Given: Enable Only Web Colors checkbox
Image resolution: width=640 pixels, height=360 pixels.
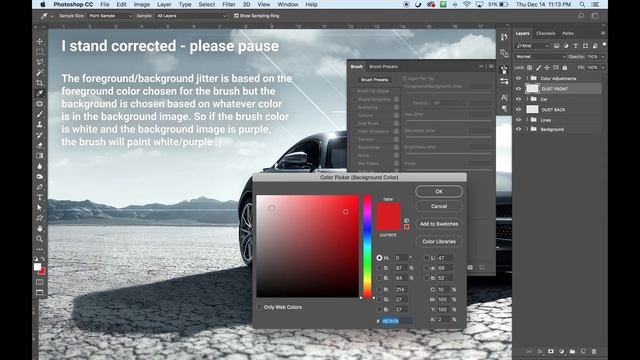Looking at the screenshot, I should click(260, 307).
